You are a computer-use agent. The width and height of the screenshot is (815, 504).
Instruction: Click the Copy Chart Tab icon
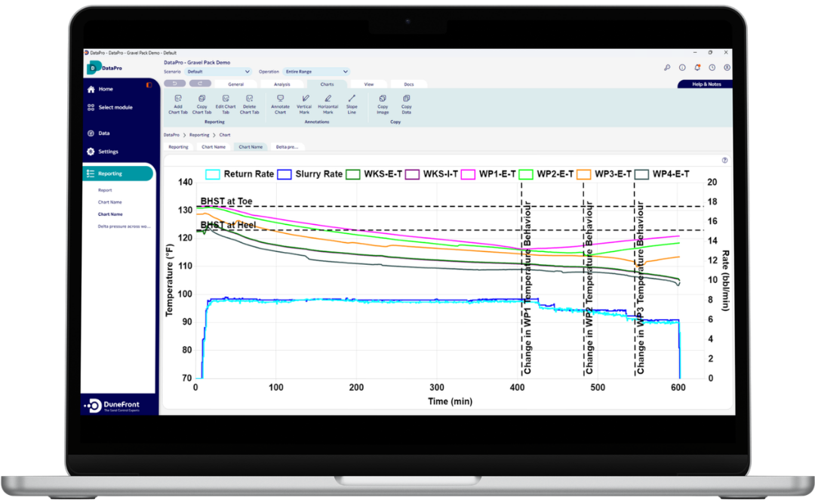point(201,98)
